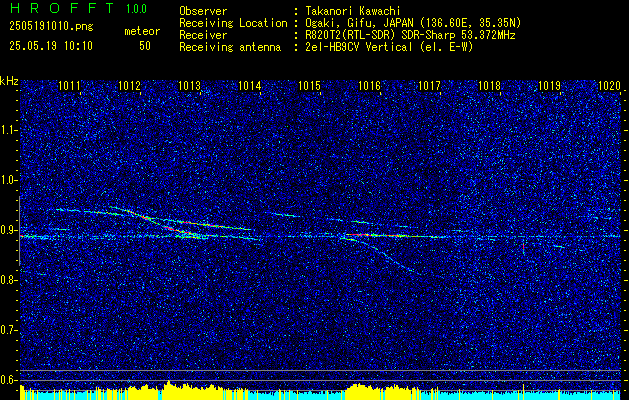
Task: Click the timestamp 25.05.19 10:10
Action: (x=51, y=46)
